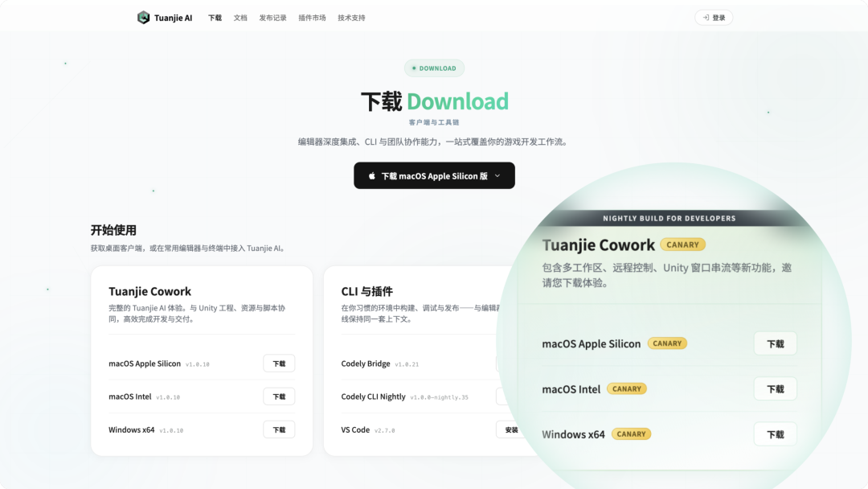Screen dimensions: 868x489
Task: Go to 插件市场 in the navigation
Action: click(x=312, y=18)
